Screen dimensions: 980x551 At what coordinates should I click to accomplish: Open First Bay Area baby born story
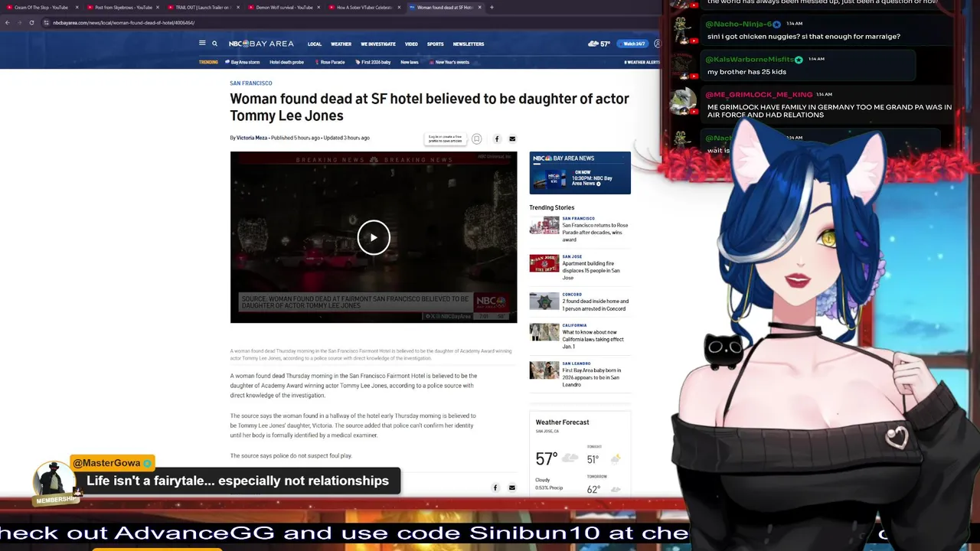click(591, 377)
